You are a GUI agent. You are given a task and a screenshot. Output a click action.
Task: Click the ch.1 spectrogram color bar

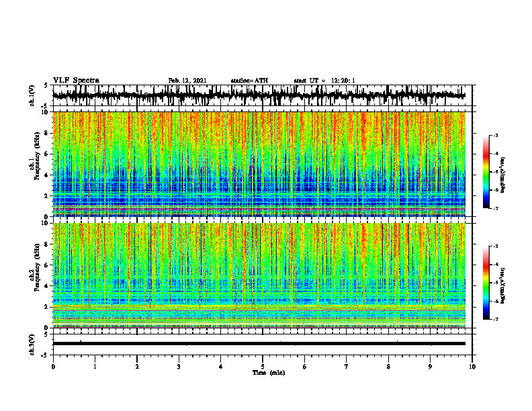pyautogui.click(x=486, y=172)
